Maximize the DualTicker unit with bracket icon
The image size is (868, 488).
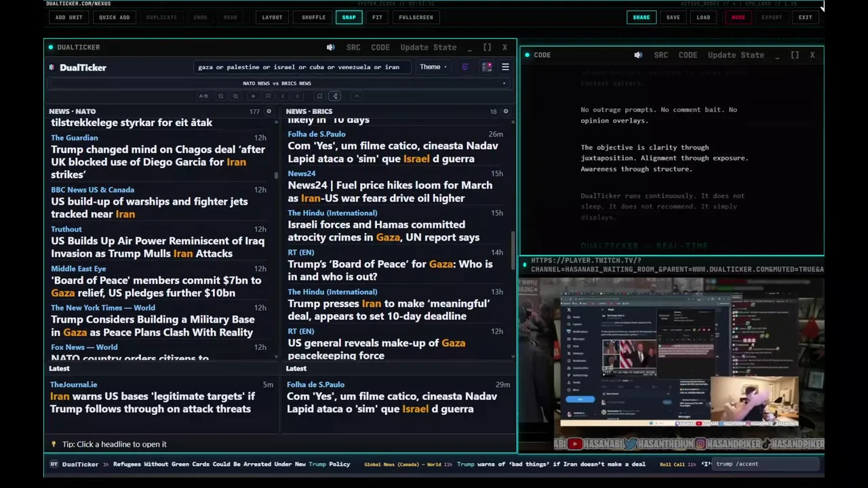click(x=487, y=47)
